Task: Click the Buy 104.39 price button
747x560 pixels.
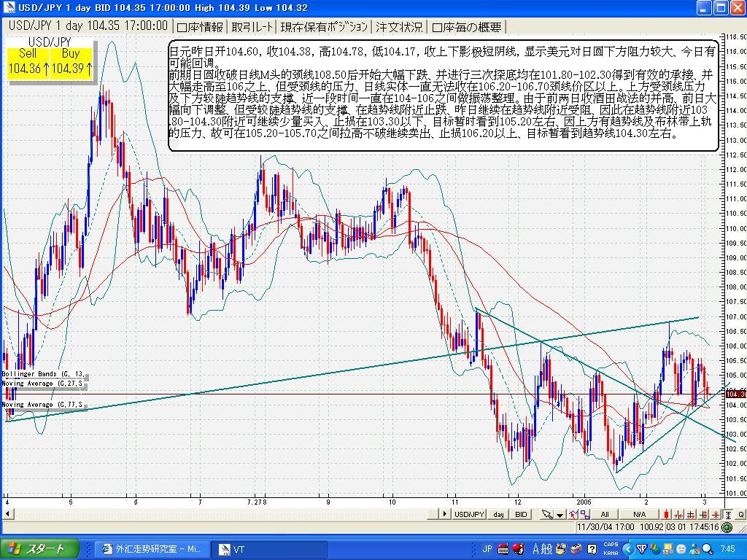Action: click(x=71, y=63)
